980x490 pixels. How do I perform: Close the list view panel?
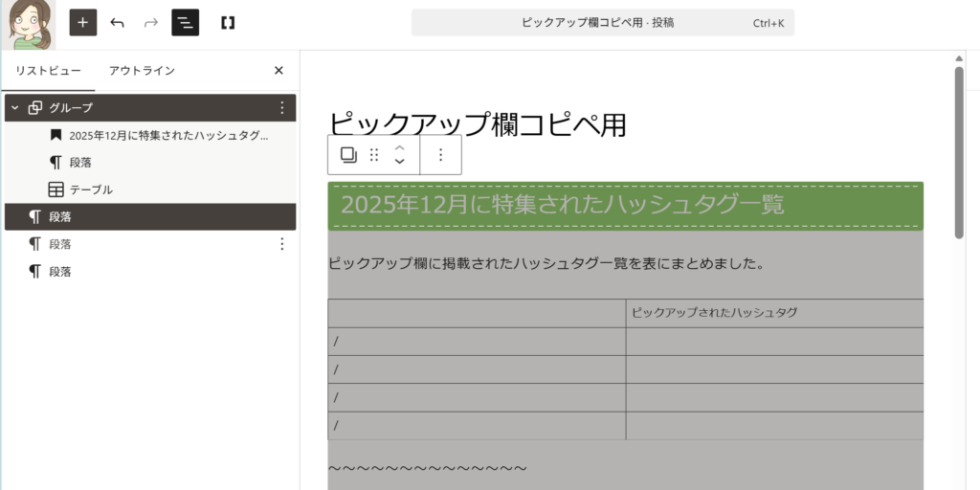click(x=278, y=71)
